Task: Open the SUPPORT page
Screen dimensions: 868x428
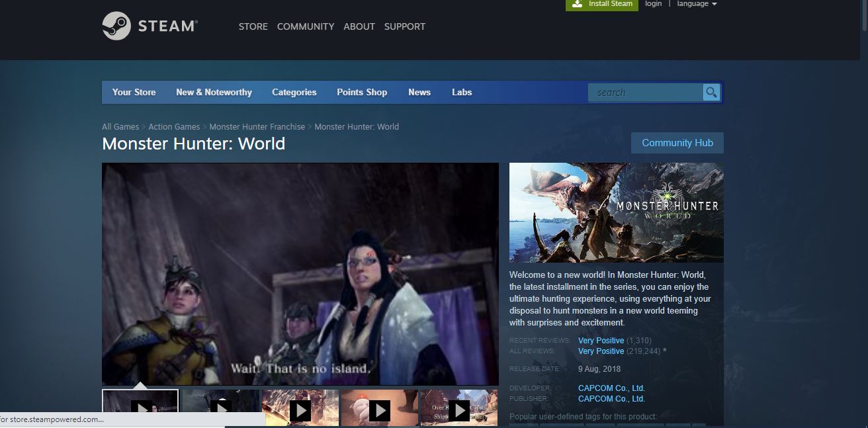Action: coord(405,26)
